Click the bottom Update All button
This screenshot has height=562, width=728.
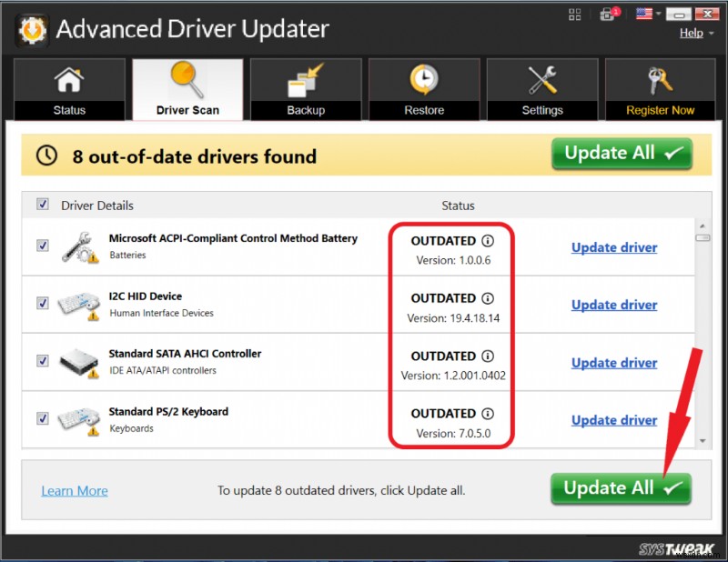pyautogui.click(x=622, y=488)
